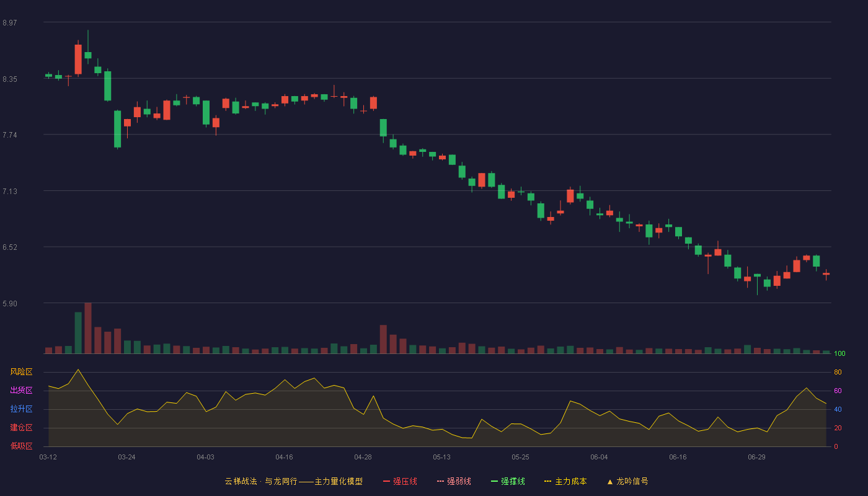Screen dimensions: 868x496
Task: Click the 03-24 date label
Action: tap(127, 457)
